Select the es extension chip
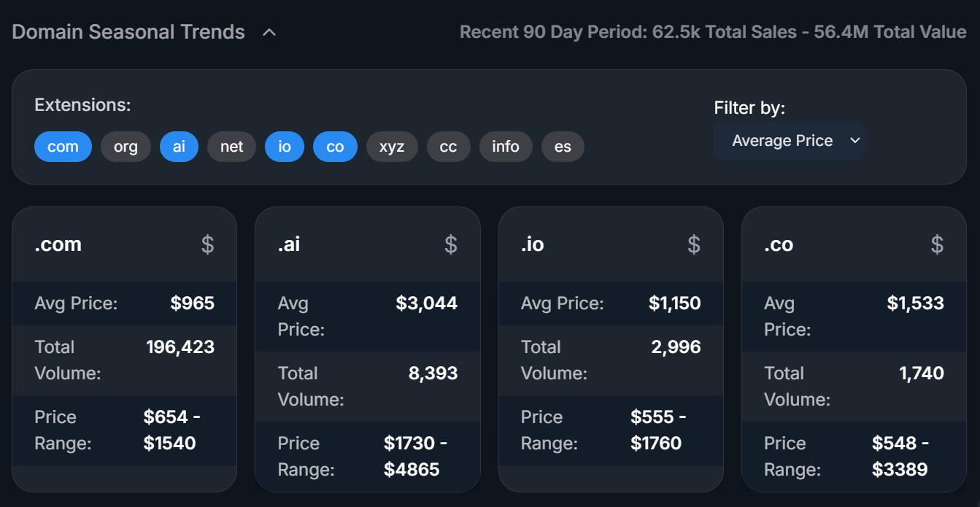The height and width of the screenshot is (507, 980). click(x=563, y=147)
